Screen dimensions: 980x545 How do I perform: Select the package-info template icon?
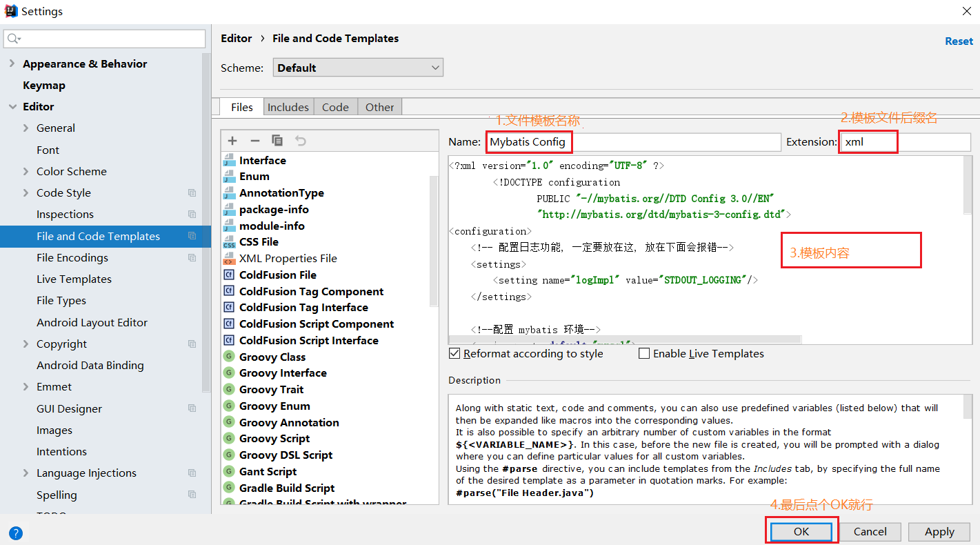(x=229, y=209)
